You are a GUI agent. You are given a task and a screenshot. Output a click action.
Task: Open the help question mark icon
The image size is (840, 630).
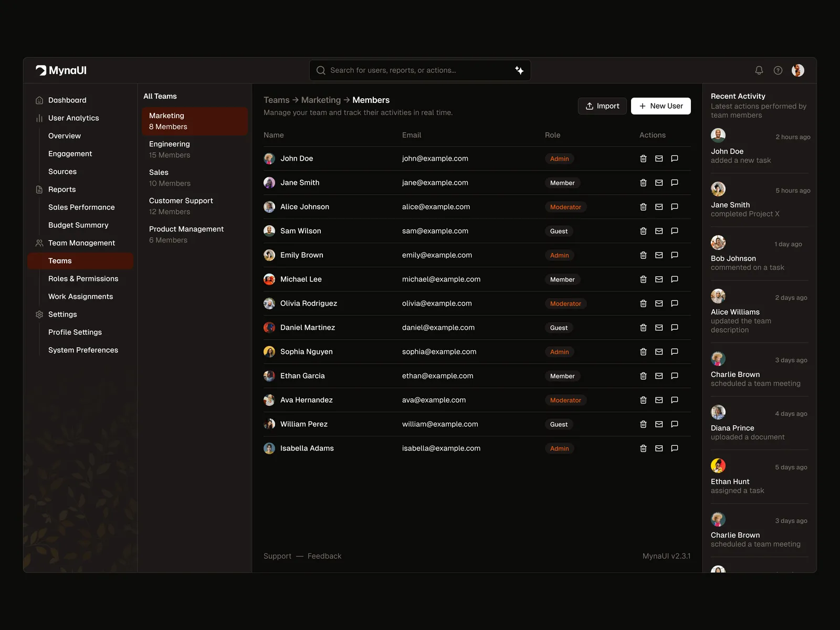coord(778,70)
